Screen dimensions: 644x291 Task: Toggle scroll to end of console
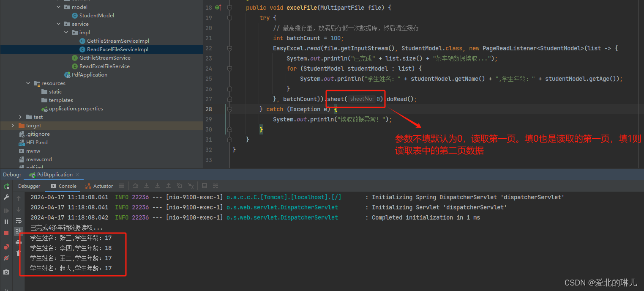tap(19, 231)
